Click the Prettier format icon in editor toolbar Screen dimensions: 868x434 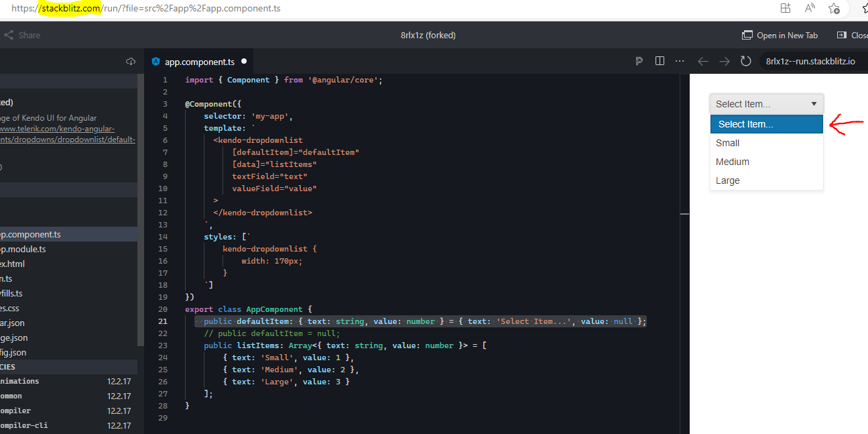pos(639,61)
